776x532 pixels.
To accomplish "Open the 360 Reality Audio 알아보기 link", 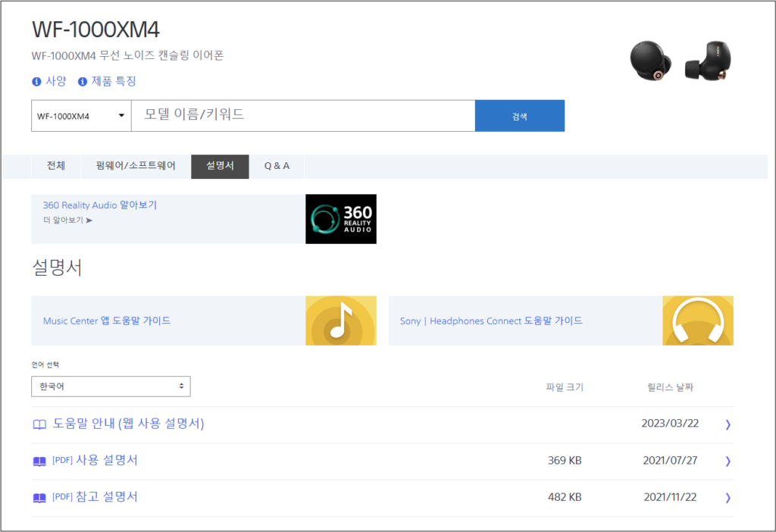I will click(x=99, y=205).
